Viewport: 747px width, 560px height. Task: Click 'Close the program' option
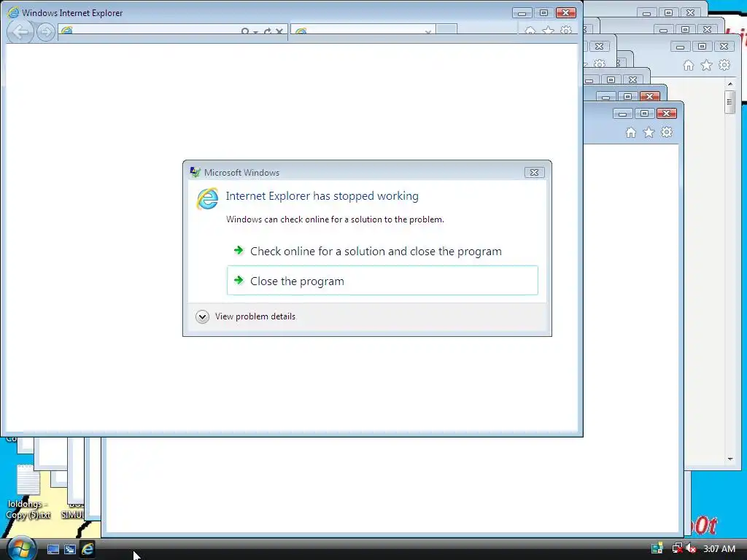coord(382,281)
